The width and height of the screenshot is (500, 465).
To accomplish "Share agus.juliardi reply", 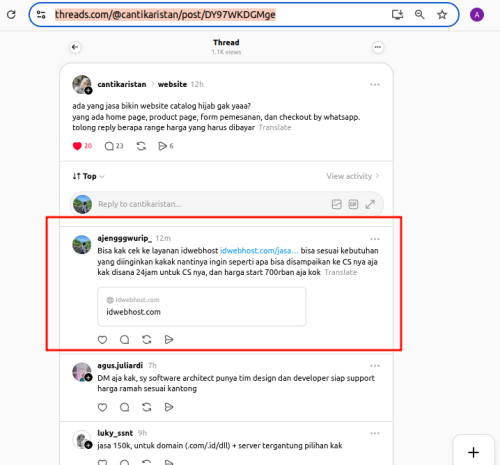I will click(x=169, y=407).
